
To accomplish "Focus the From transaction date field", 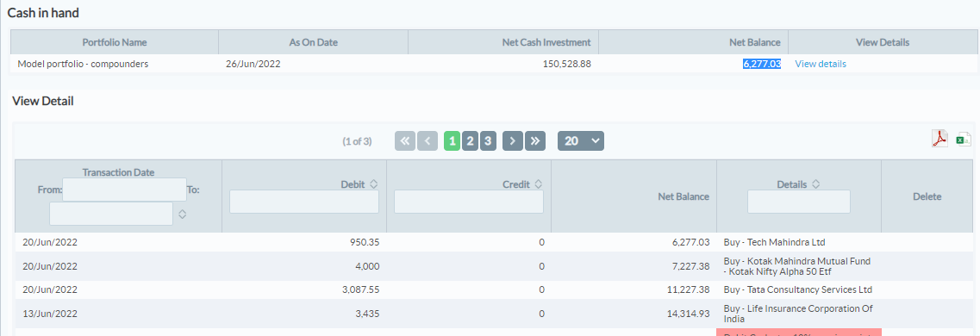I will point(124,190).
